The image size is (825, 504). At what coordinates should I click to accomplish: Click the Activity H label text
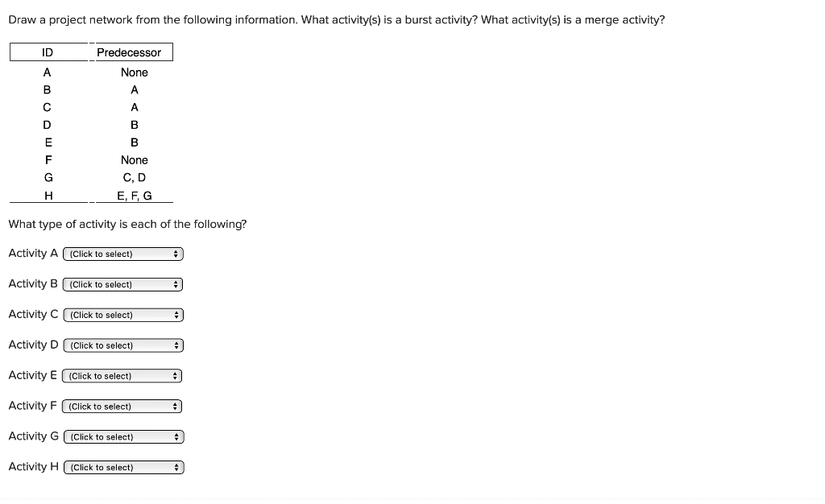tap(32, 466)
